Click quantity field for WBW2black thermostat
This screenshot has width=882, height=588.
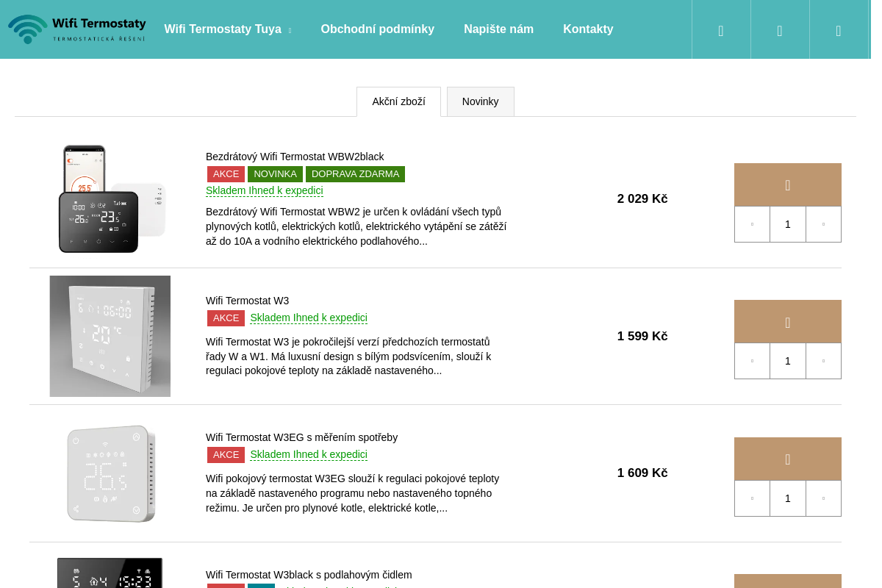[788, 224]
